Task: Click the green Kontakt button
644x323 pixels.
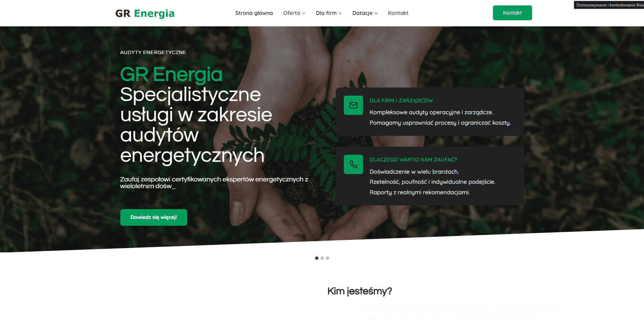Action: [x=512, y=13]
